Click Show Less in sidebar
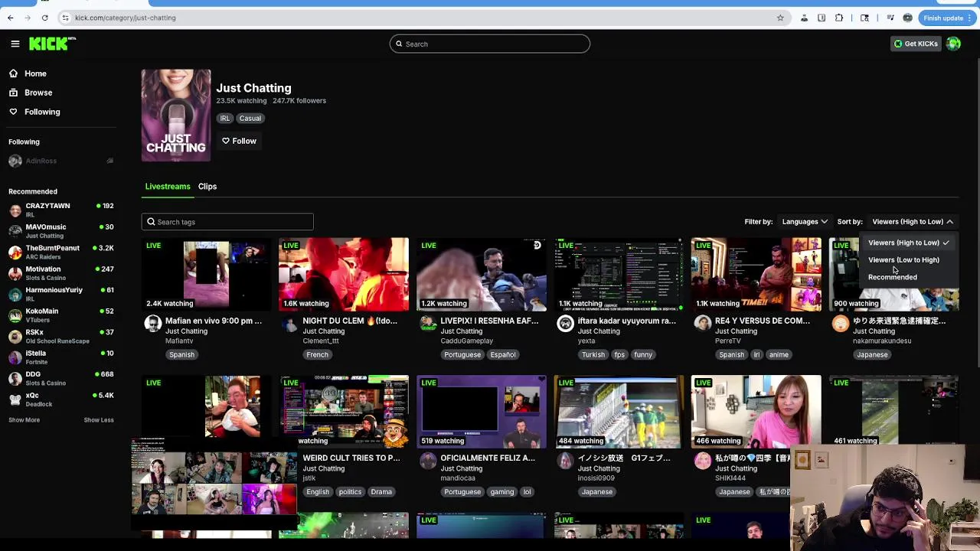The image size is (980, 551). click(99, 420)
